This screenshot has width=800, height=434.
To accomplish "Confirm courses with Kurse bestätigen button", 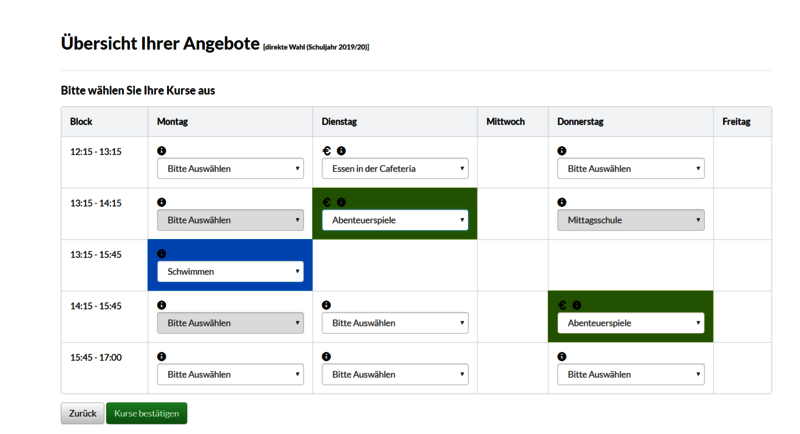I will 146,413.
